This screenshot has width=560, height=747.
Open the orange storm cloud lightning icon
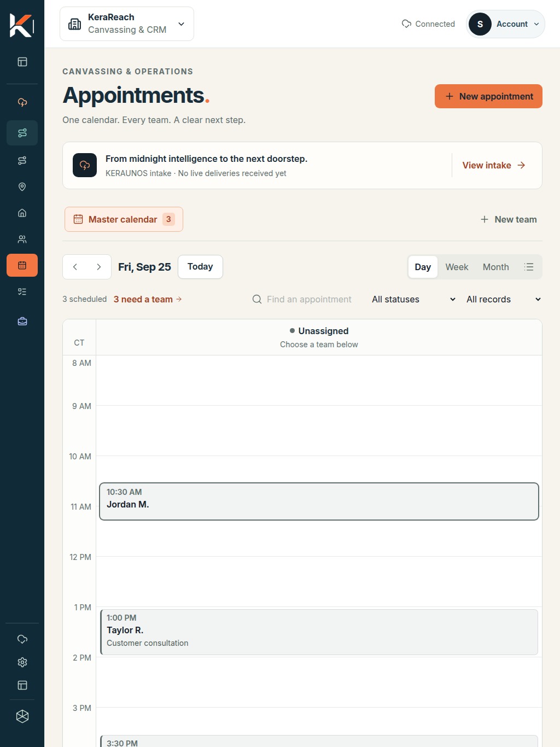pos(22,102)
